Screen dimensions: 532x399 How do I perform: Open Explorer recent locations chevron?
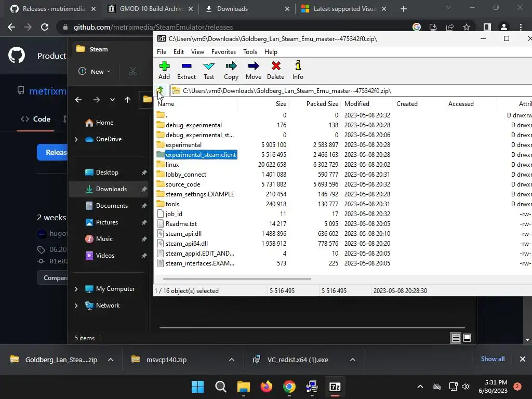(112, 100)
